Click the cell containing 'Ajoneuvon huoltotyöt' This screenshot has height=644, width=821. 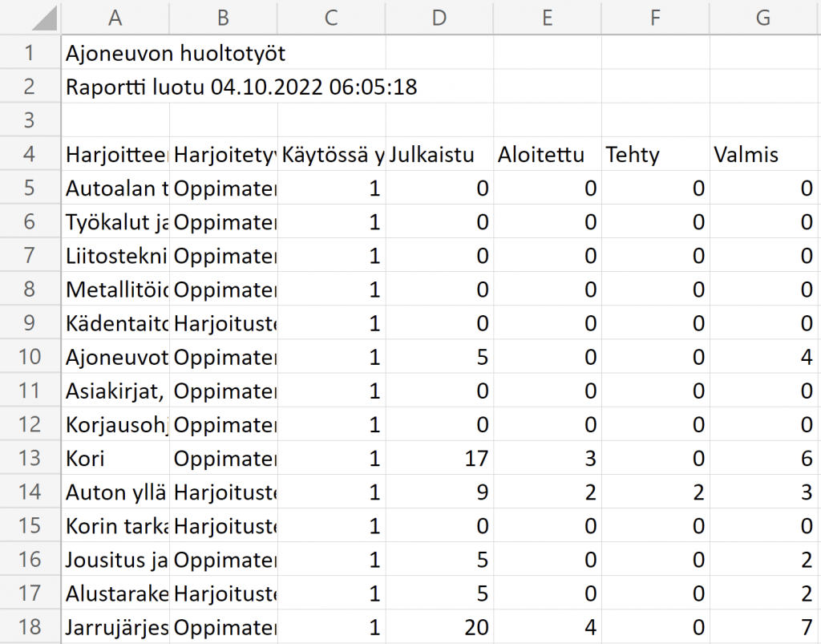115,53
